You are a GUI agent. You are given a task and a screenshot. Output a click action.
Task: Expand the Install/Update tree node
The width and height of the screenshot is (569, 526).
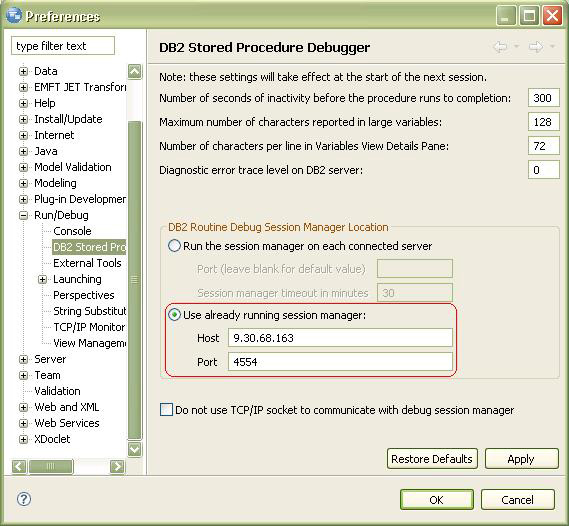23,119
